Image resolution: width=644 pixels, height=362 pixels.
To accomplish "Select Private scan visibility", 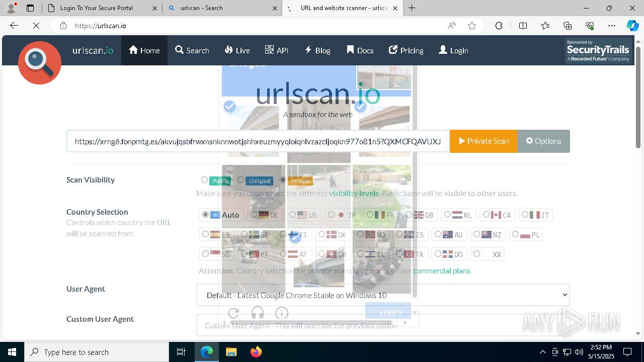I will pyautogui.click(x=283, y=180).
